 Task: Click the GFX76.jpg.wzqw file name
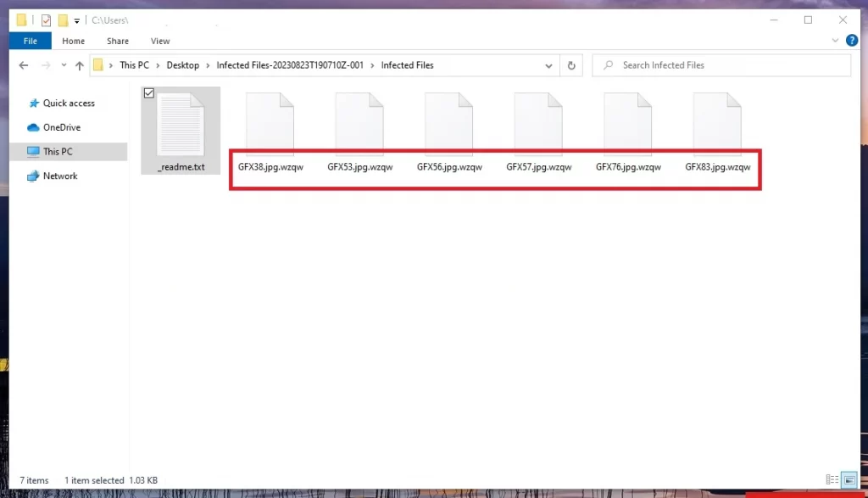pos(628,167)
